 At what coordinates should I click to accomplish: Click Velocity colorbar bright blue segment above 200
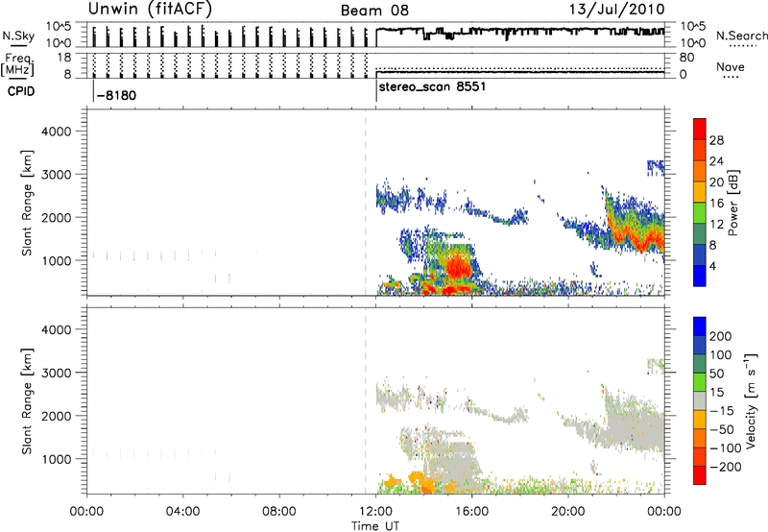pyautogui.click(x=700, y=326)
